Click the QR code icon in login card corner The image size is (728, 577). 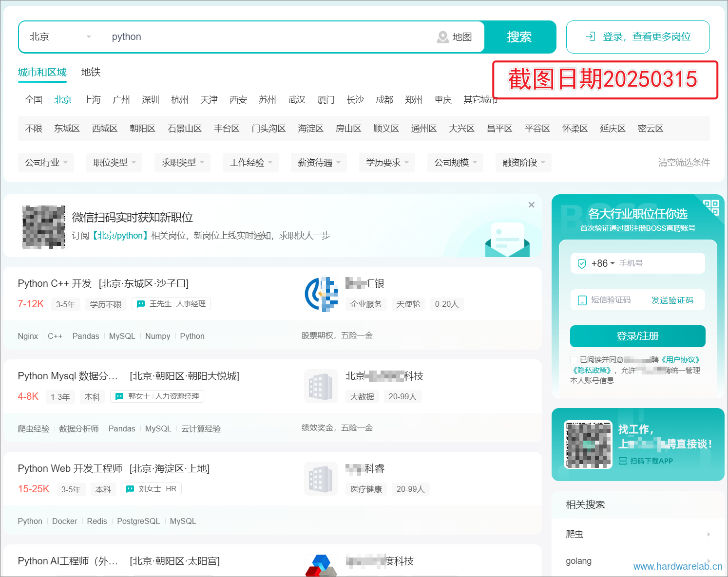(711, 207)
